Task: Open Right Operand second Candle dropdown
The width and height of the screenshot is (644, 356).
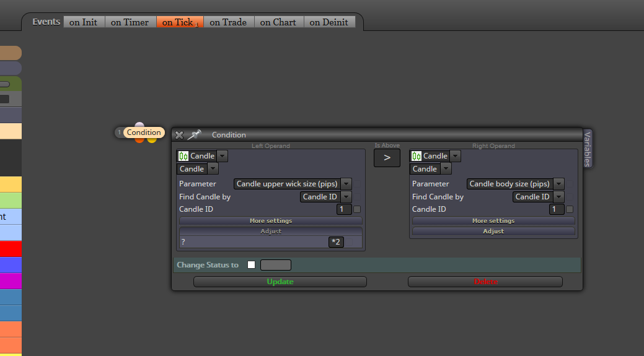Action: pos(430,168)
